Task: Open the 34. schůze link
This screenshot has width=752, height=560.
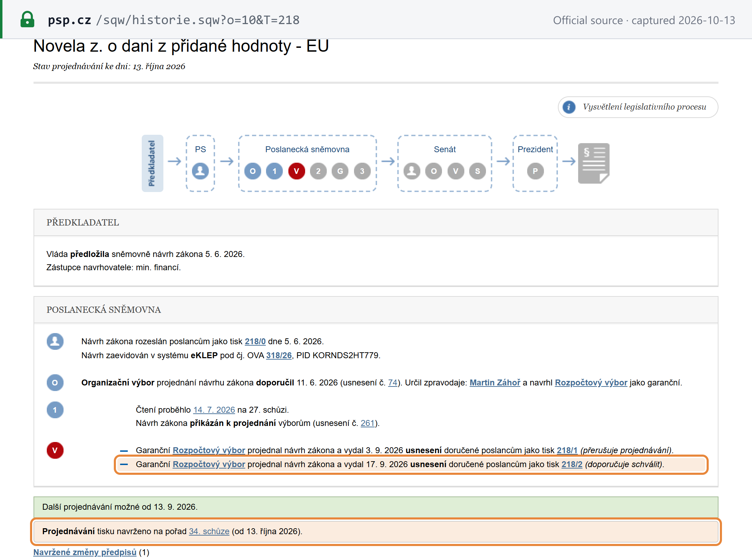Action: click(209, 531)
